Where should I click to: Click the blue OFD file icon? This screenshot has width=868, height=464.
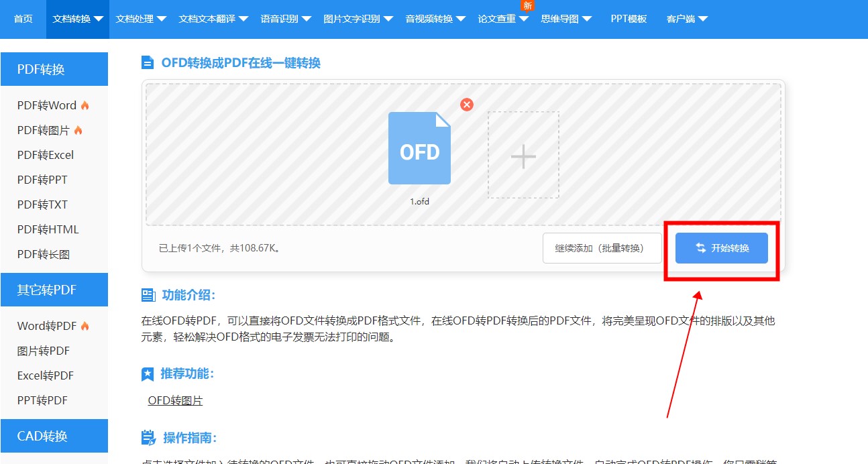point(419,149)
